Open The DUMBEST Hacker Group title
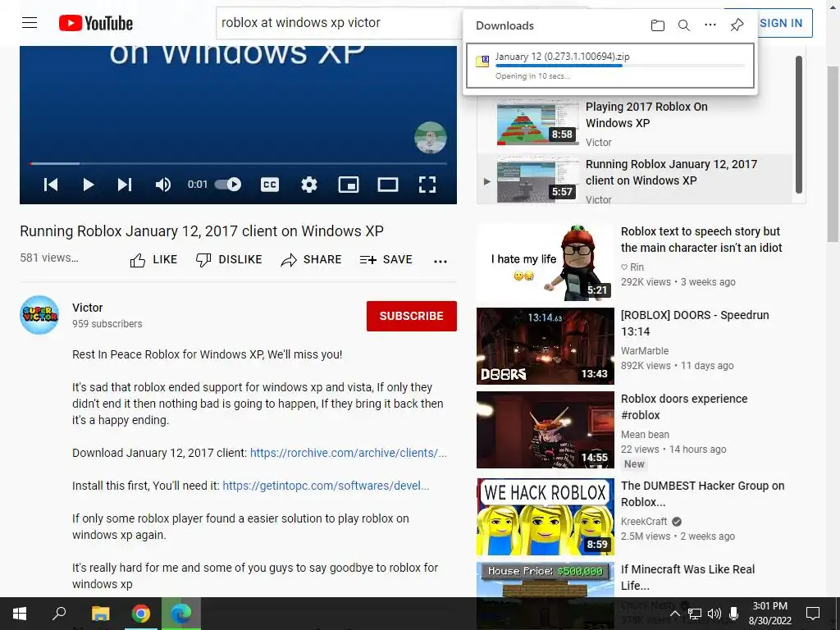This screenshot has width=840, height=630. [702, 493]
